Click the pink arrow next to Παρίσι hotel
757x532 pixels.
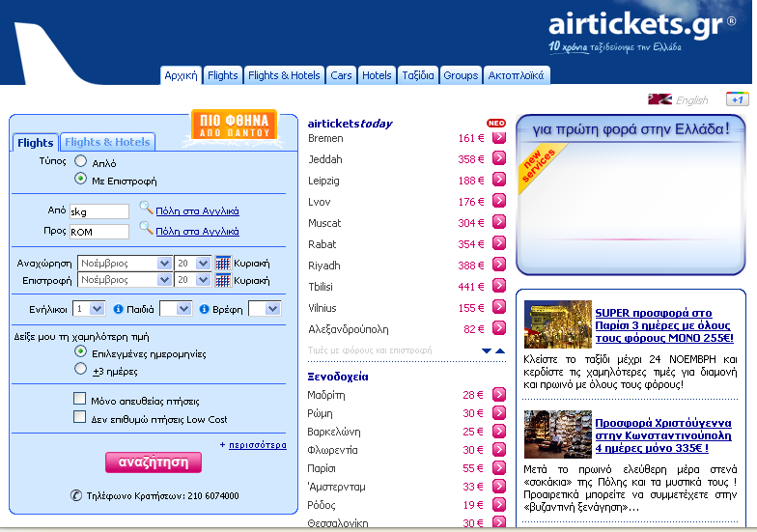tap(499, 467)
